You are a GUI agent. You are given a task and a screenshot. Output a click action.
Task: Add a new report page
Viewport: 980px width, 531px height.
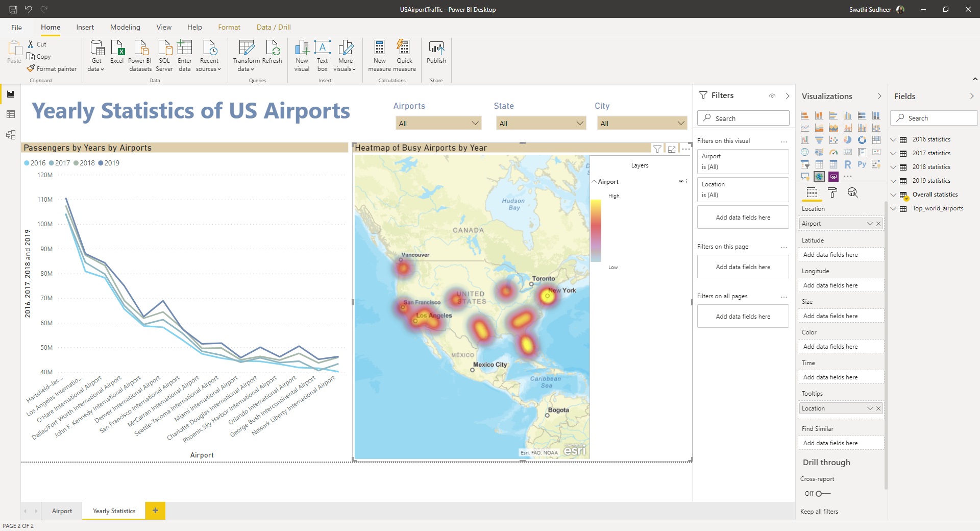pyautogui.click(x=155, y=511)
